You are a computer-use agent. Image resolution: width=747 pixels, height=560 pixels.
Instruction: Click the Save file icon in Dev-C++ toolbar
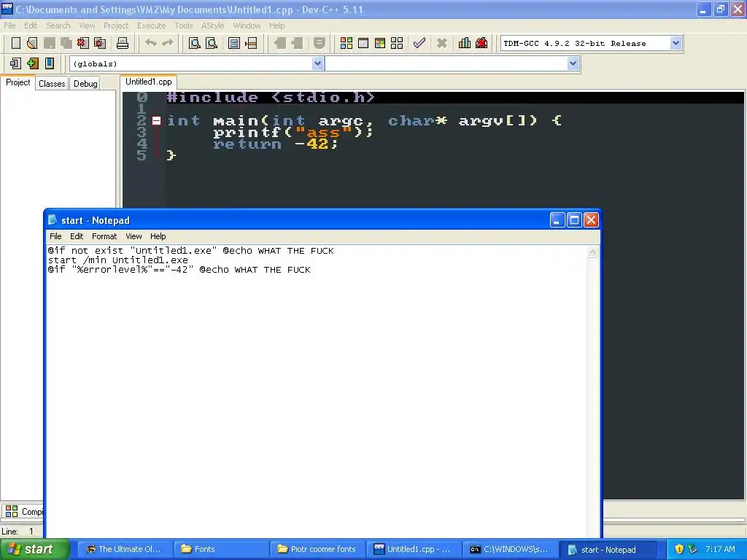click(49, 43)
